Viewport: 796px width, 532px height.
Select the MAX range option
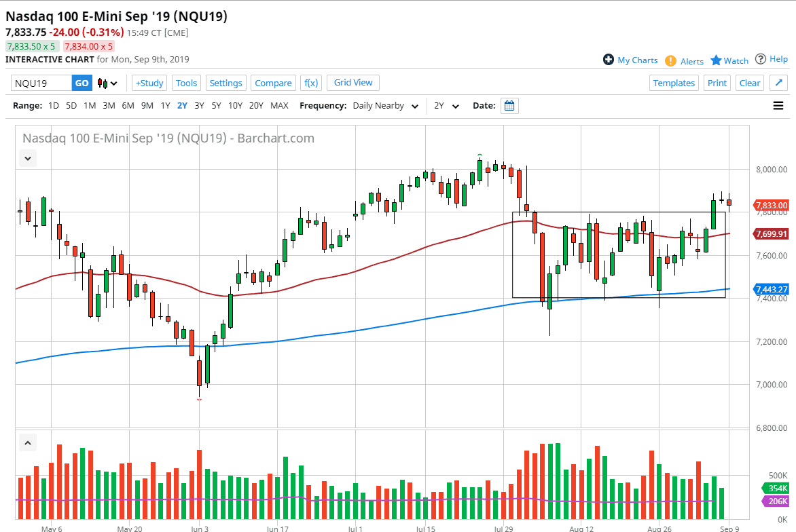[279, 106]
